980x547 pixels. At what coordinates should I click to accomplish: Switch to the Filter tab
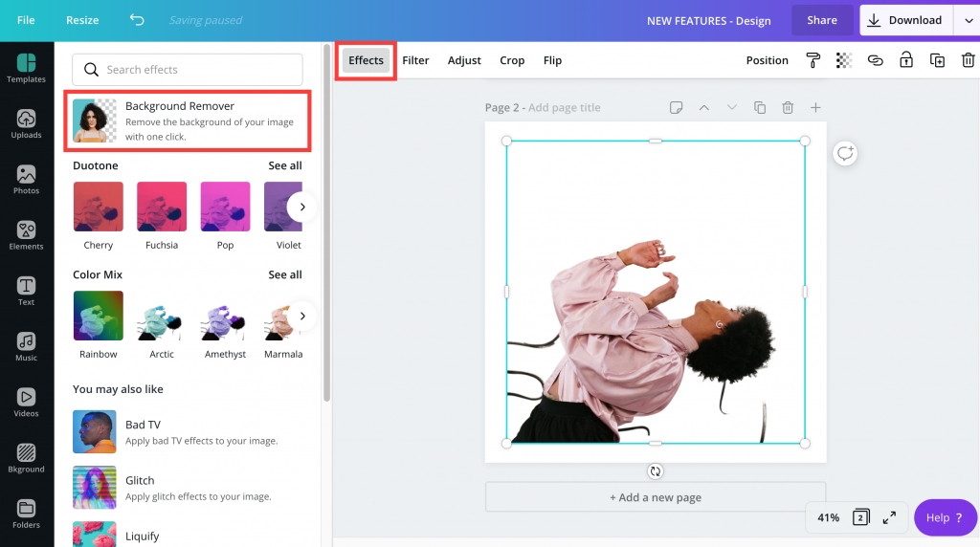(415, 60)
